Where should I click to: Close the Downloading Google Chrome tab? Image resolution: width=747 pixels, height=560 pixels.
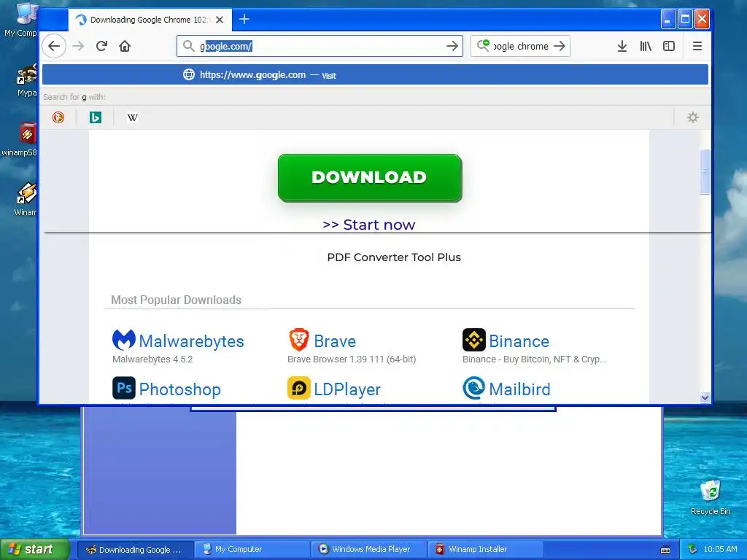click(x=220, y=20)
